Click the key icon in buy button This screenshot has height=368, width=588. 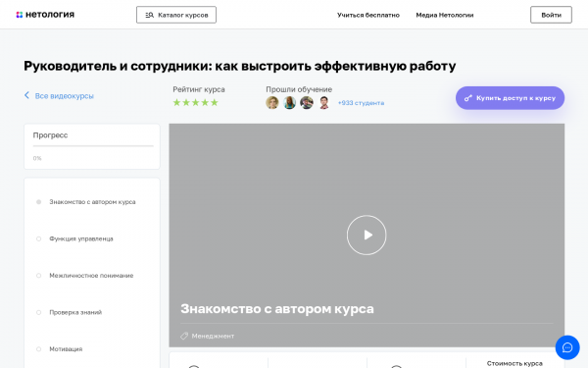468,98
